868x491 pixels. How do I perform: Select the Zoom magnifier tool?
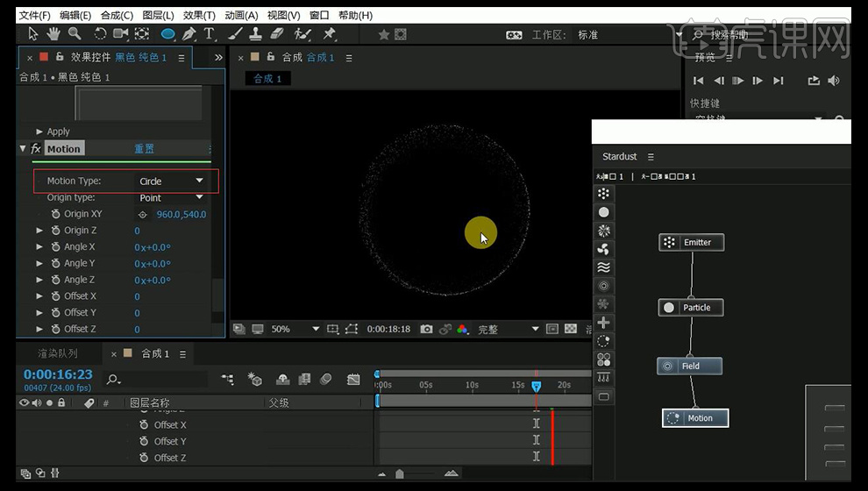click(x=75, y=34)
